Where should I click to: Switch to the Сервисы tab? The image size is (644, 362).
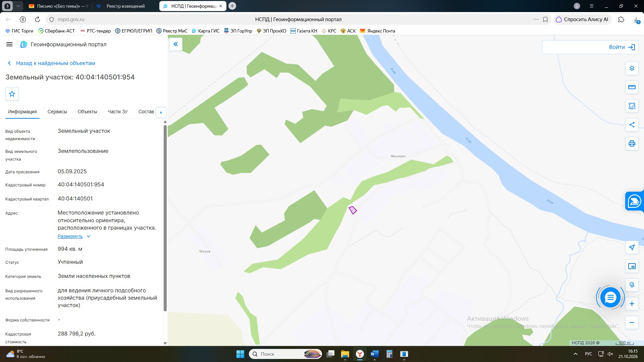(x=57, y=112)
